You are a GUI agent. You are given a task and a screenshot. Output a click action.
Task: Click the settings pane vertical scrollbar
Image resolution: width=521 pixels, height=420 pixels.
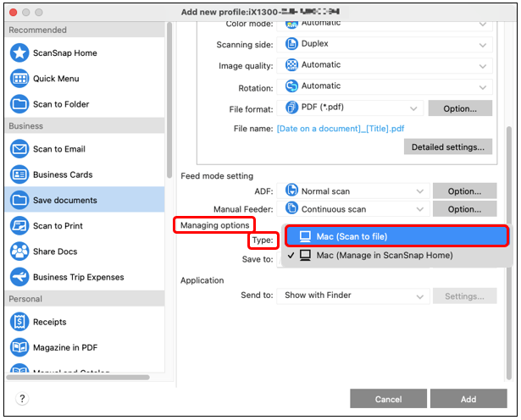click(x=508, y=252)
